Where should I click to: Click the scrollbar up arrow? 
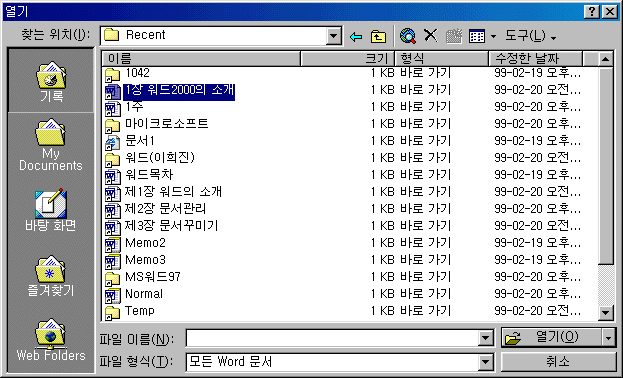coord(605,59)
